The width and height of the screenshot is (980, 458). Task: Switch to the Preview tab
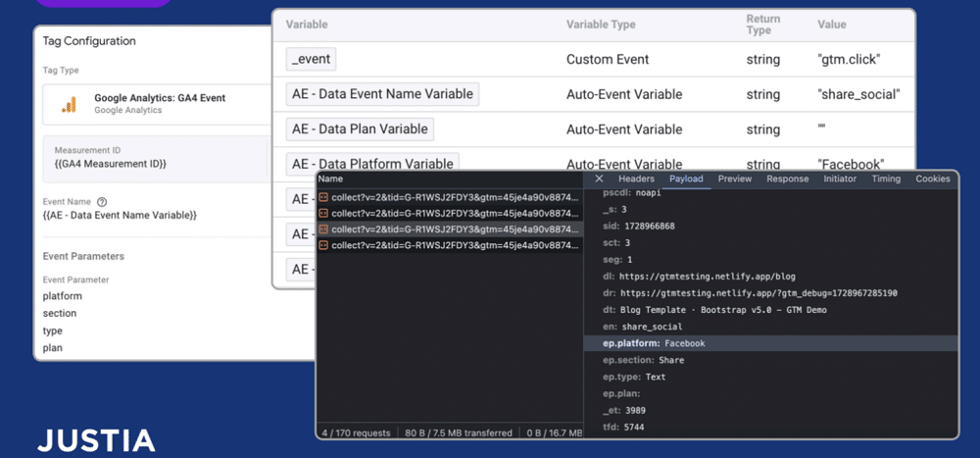tap(734, 178)
